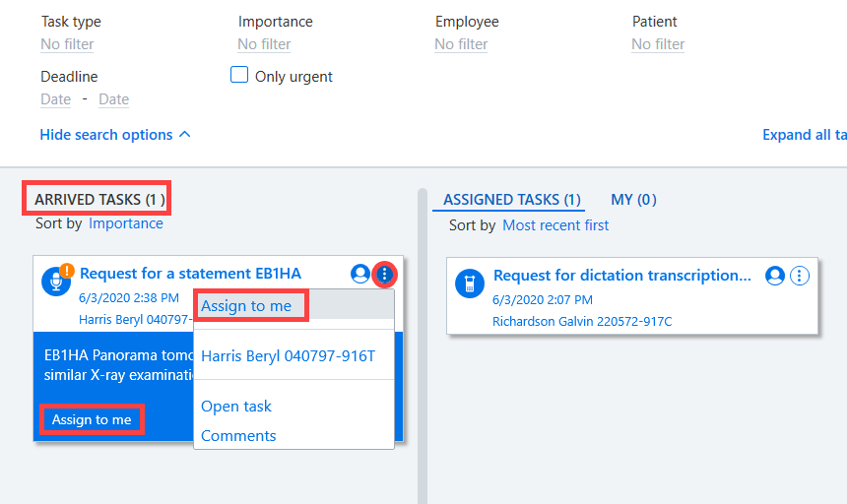This screenshot has height=504, width=847.
Task: Open the Patient filter dropdown
Action: [659, 44]
